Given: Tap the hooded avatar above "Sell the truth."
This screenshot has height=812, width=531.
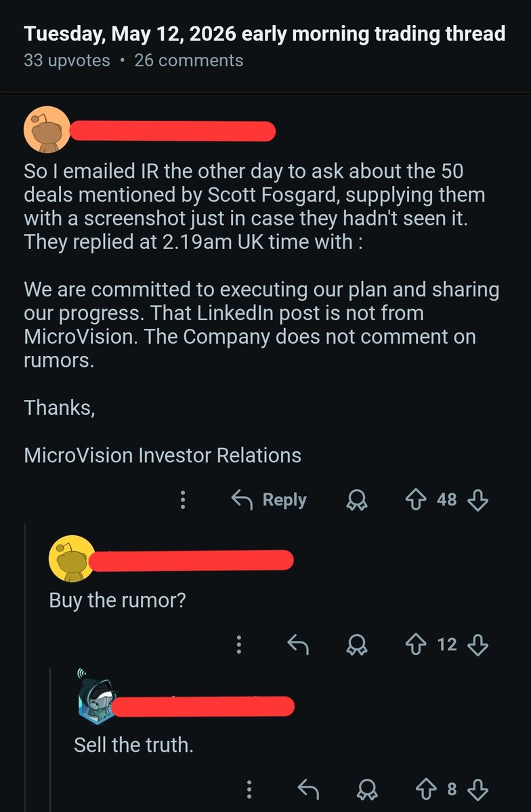Looking at the screenshot, I should pyautogui.click(x=95, y=699).
